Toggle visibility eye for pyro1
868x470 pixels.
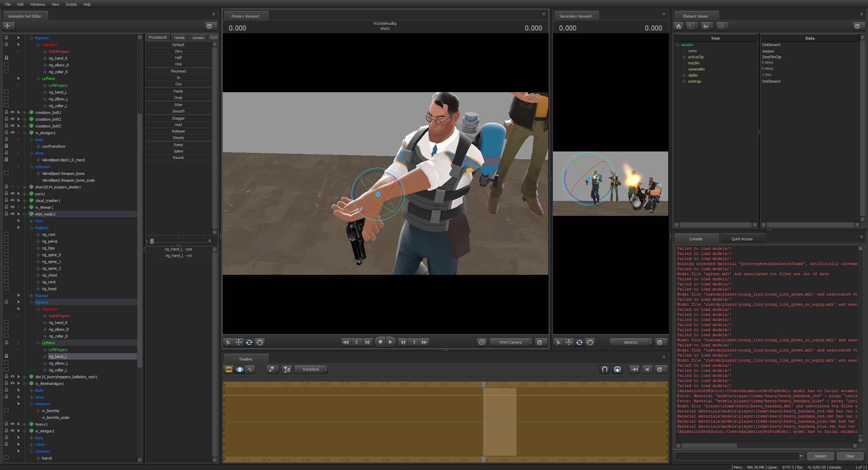point(13,193)
